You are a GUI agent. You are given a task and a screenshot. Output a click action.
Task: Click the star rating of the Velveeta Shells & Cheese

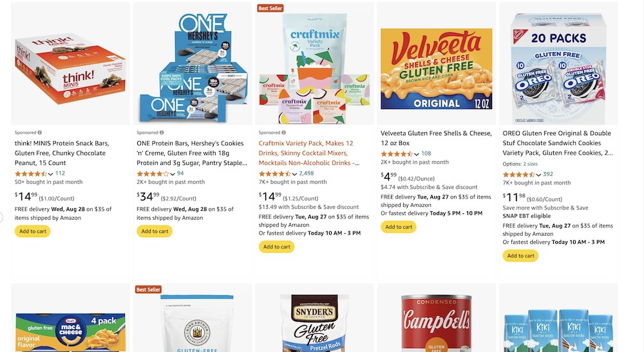397,153
